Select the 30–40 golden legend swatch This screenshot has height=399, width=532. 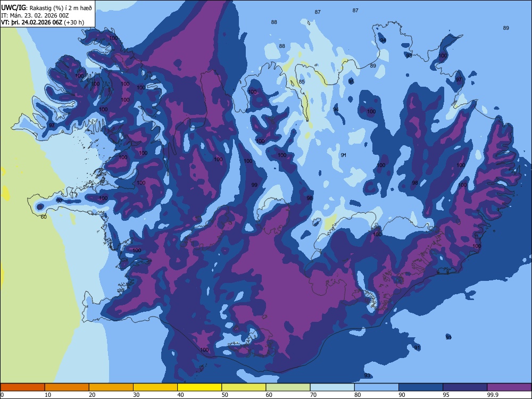(155, 387)
